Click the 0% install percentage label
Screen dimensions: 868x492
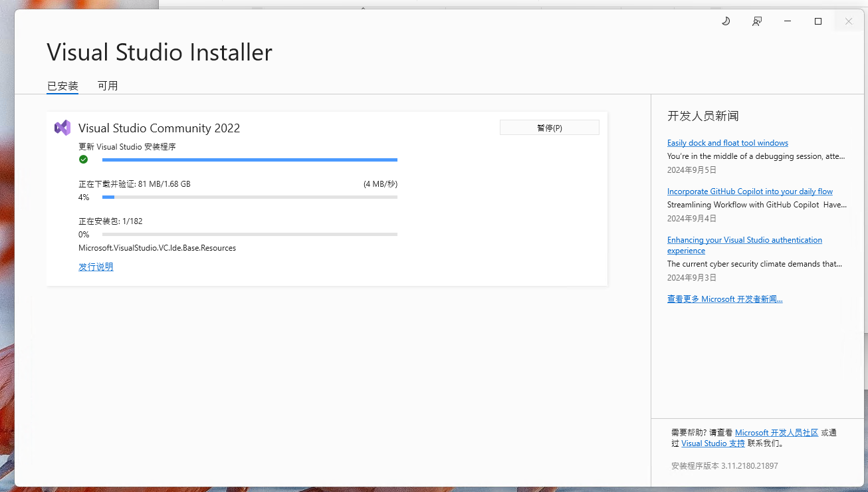[84, 235]
